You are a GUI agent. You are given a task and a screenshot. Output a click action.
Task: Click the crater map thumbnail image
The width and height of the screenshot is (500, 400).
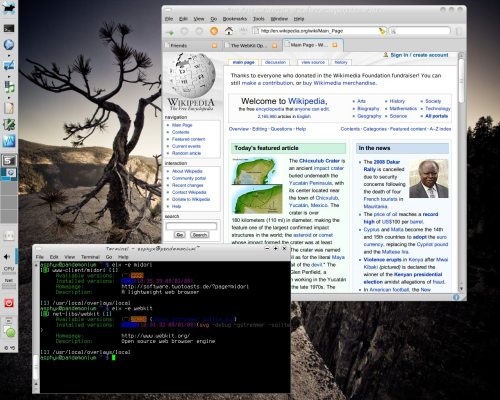[x=257, y=186]
